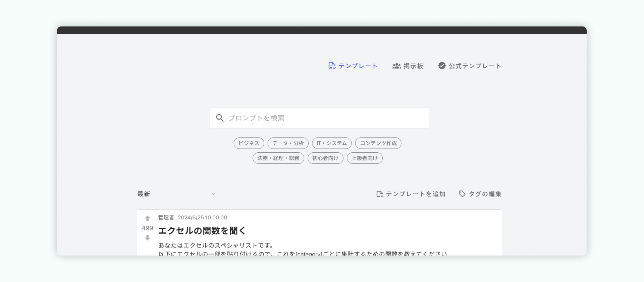Screen dimensions: 644x282
Task: Filter by IT・システム tag
Action: pos(332,143)
